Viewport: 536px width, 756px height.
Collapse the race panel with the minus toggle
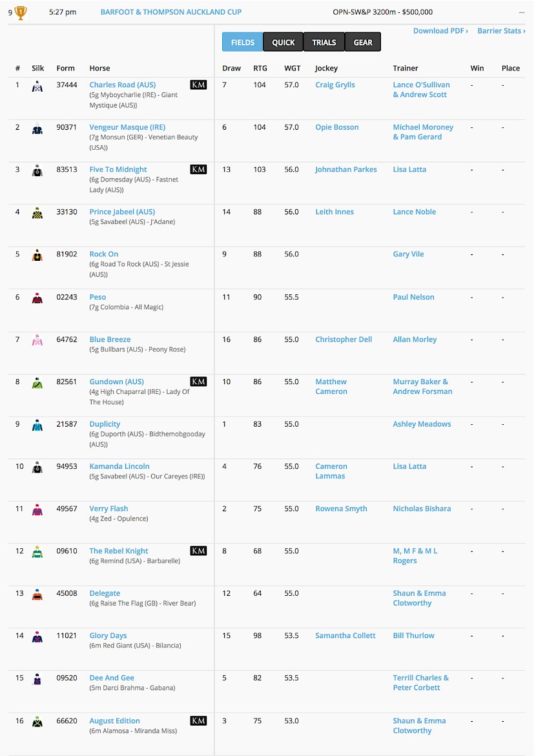pos(522,12)
